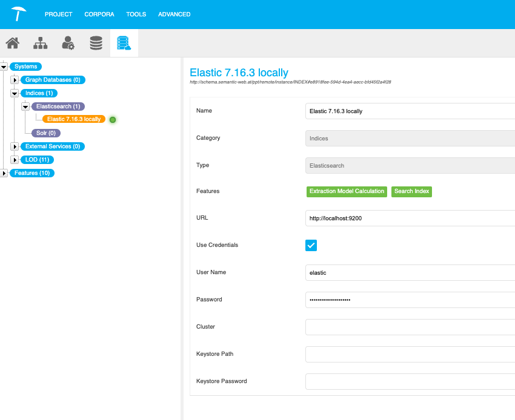Uncheck the Use Credentials checkbox
This screenshot has height=420, width=515.
(x=311, y=245)
